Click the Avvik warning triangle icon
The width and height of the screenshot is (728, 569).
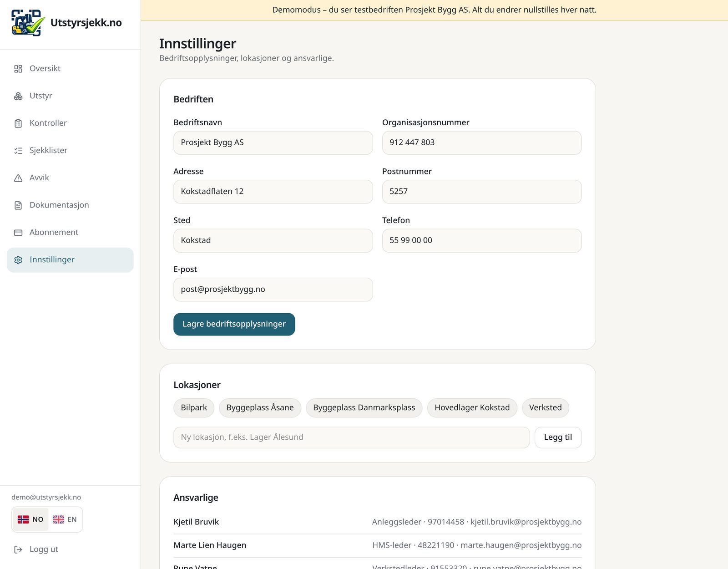[18, 178]
